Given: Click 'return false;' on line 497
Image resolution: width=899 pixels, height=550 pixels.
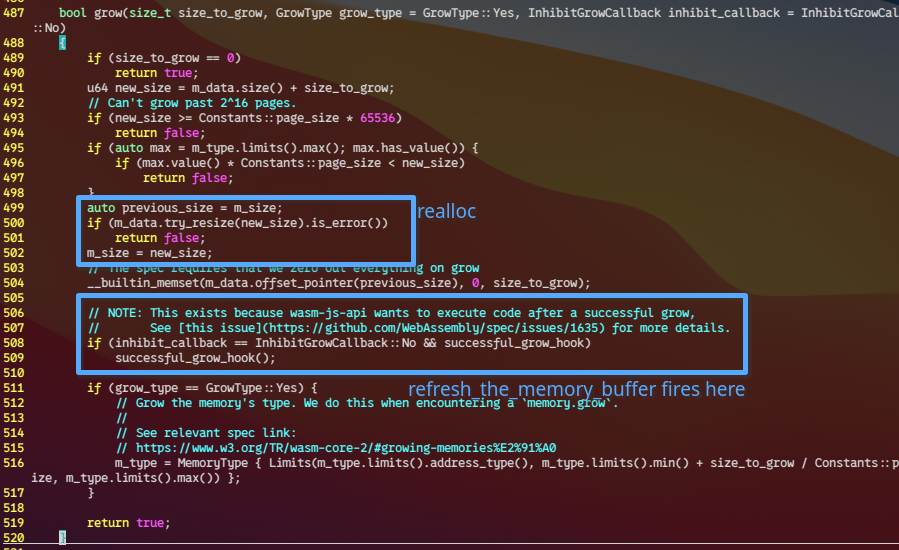Looking at the screenshot, I should (188, 178).
